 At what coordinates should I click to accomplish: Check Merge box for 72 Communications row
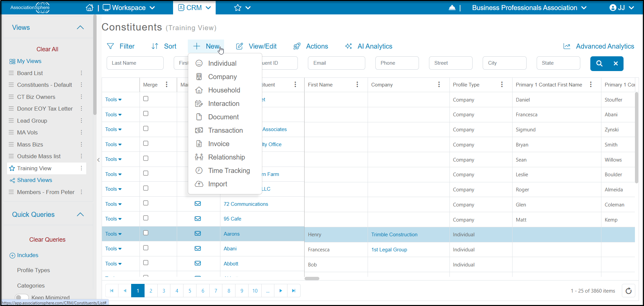[146, 203]
